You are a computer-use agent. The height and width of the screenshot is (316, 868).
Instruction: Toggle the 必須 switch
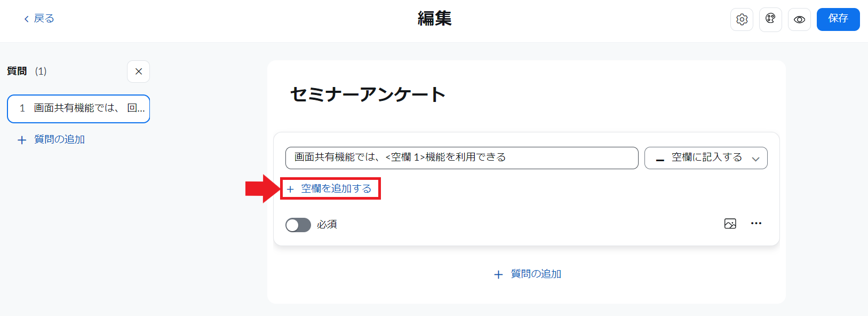[x=298, y=225]
